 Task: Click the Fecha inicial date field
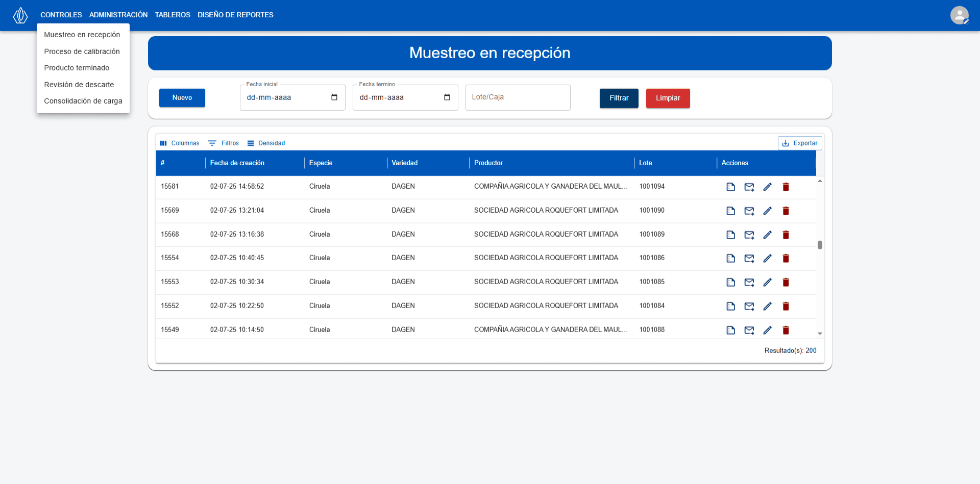click(292, 97)
